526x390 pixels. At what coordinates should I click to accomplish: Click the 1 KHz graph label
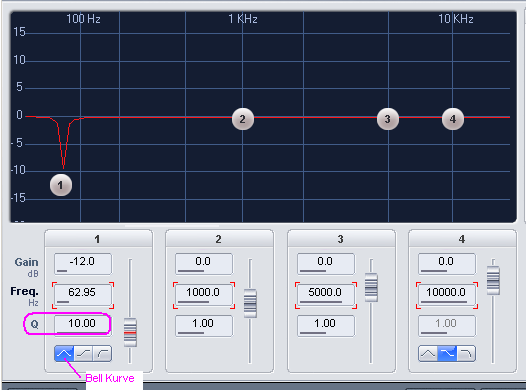(243, 19)
